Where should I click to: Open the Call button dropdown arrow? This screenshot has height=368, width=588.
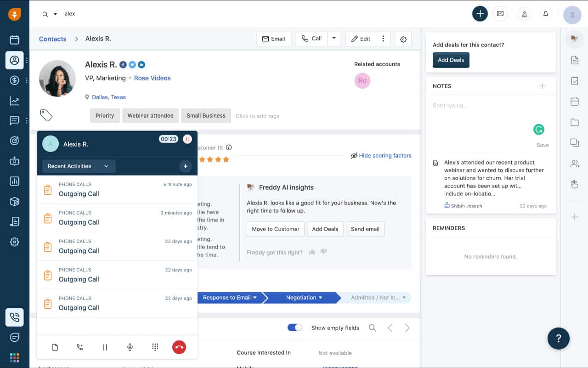[x=334, y=39]
